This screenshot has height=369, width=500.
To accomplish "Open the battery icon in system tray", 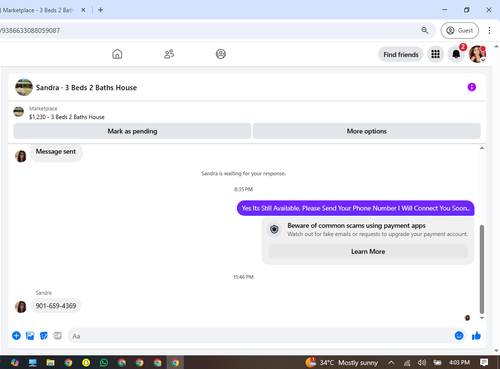I will 437,362.
